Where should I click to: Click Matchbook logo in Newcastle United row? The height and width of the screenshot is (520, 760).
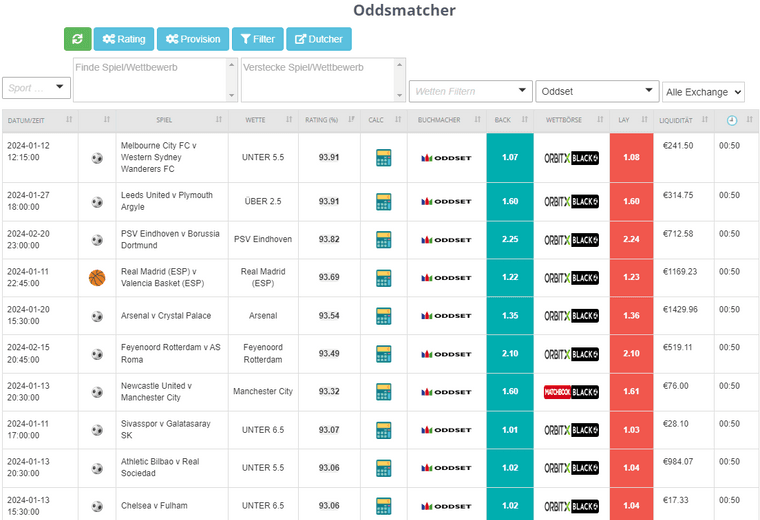pyautogui.click(x=571, y=392)
